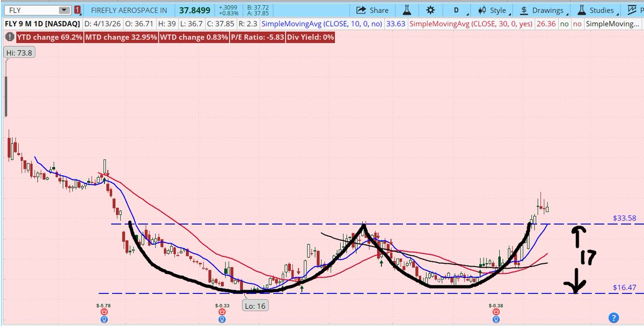Toggle the first 'no' setting for the moving average
Image resolution: width=644 pixels, height=326 pixels.
click(x=564, y=24)
